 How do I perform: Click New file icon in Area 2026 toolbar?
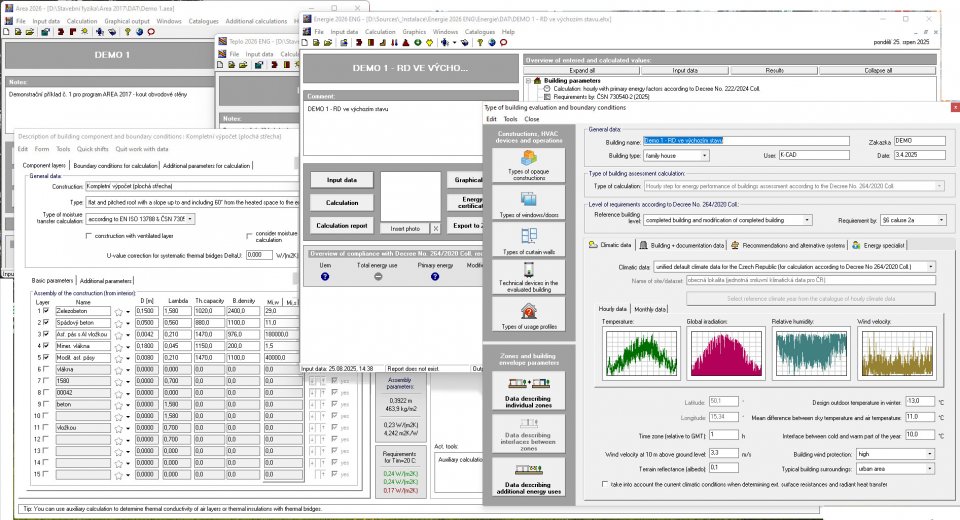(x=6, y=32)
